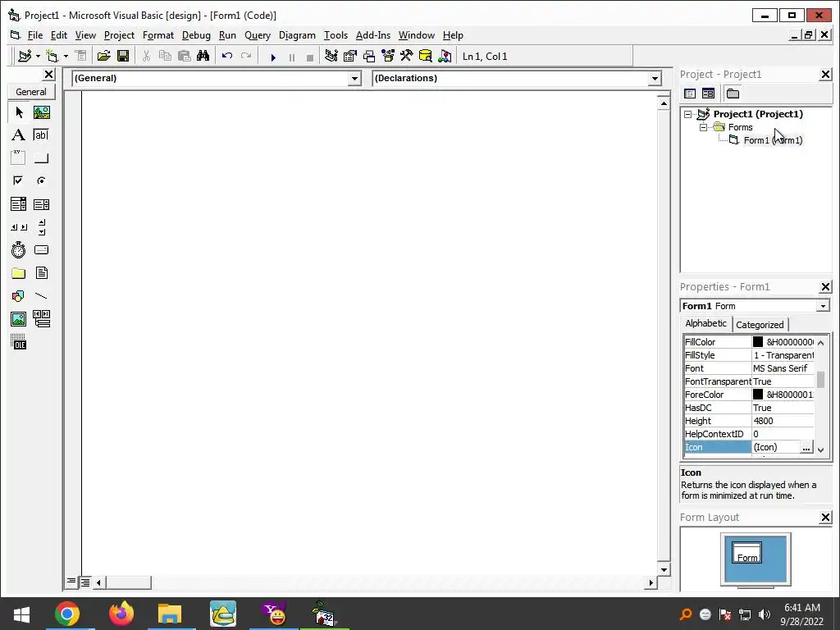
Task: Click the End stop square in the toolbar
Action: (309, 57)
